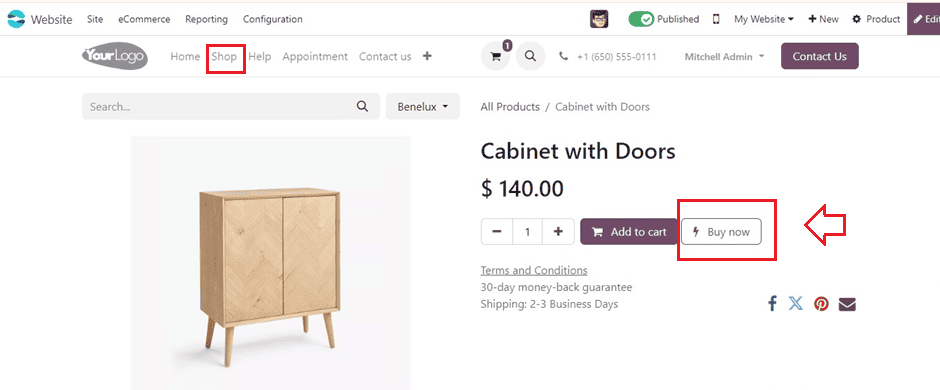This screenshot has width=940, height=390.
Task: Expand the Mitchell Admin user menu
Action: [725, 56]
